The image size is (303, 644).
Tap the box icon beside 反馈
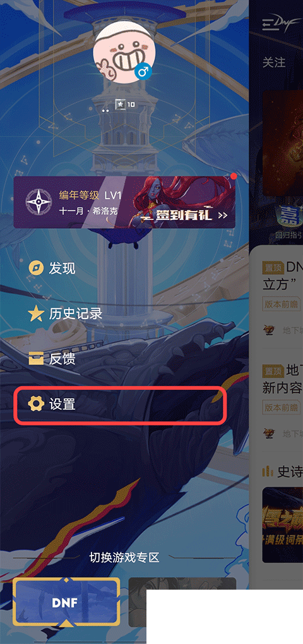point(36,360)
